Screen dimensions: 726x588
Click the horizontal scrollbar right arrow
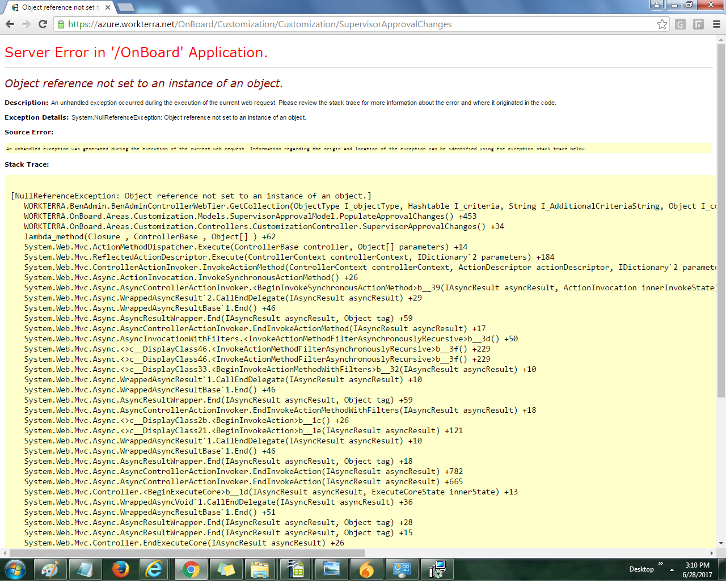tap(711, 553)
